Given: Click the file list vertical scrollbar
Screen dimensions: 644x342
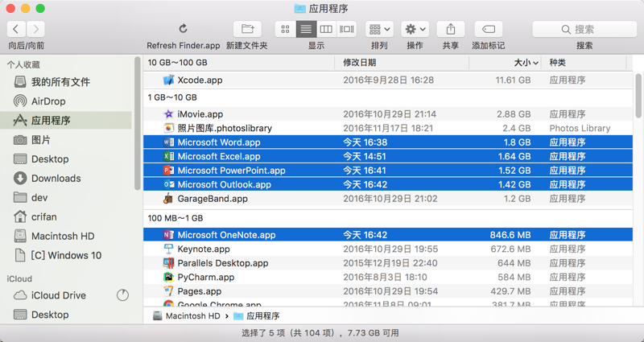Looking at the screenshot, I should click(x=638, y=95).
